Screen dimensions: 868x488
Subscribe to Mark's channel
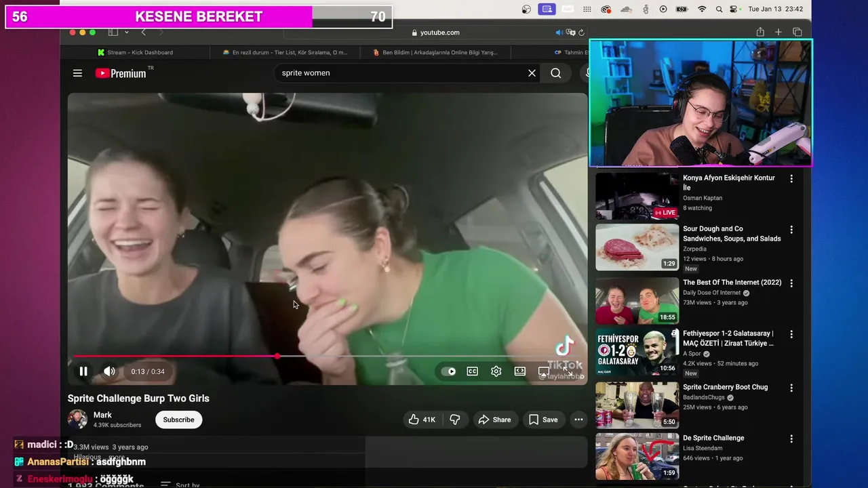[178, 420]
